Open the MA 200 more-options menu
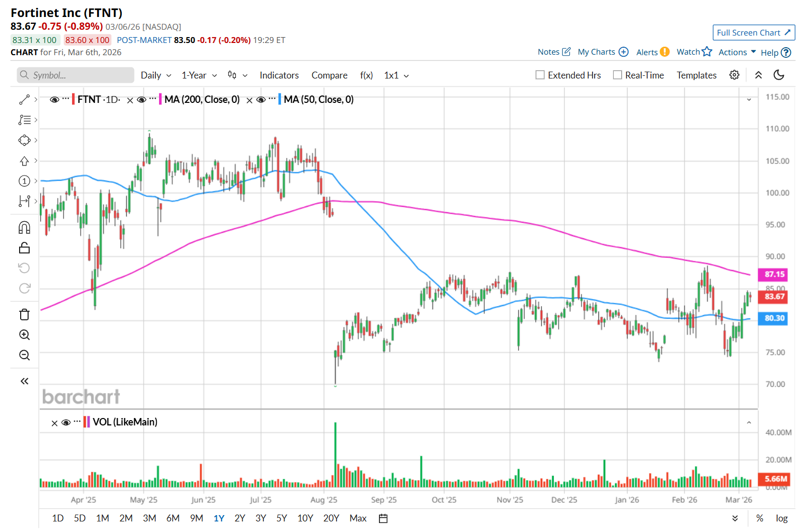The height and width of the screenshot is (531, 812). (153, 99)
